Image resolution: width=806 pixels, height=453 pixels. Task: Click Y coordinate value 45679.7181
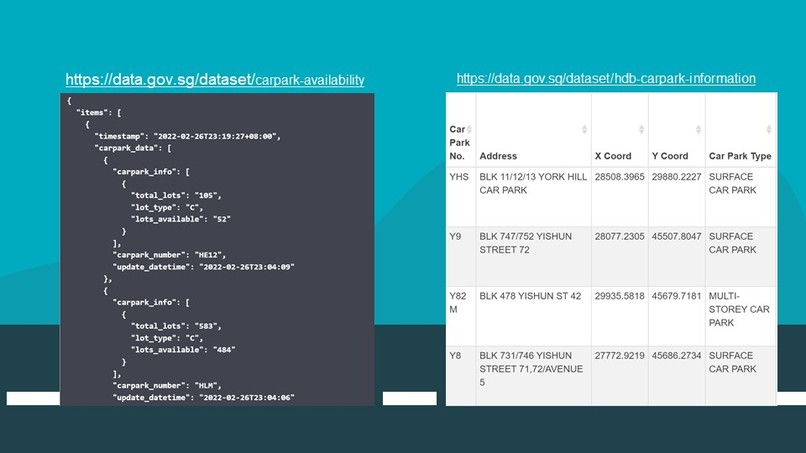(676, 296)
